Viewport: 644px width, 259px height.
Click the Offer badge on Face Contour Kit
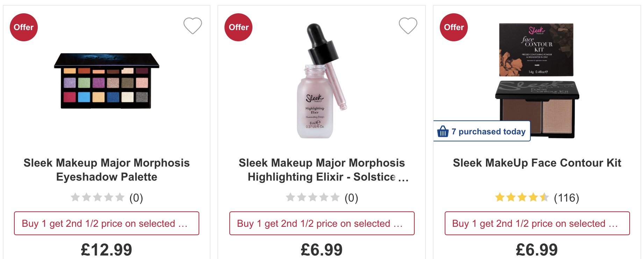(x=454, y=27)
